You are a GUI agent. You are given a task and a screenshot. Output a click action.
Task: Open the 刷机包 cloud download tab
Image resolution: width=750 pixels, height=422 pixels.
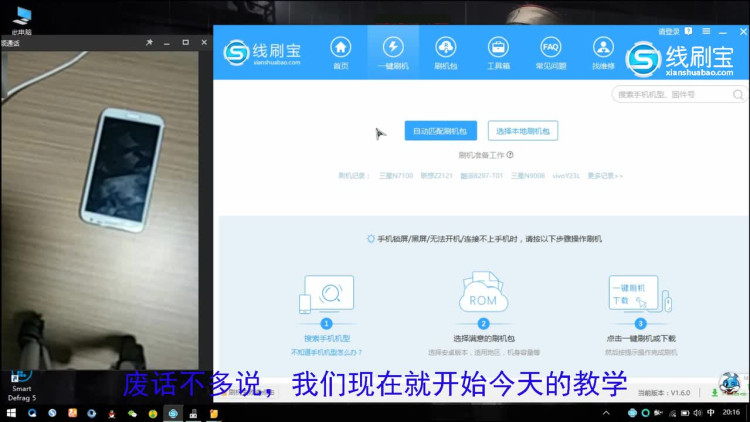[445, 53]
